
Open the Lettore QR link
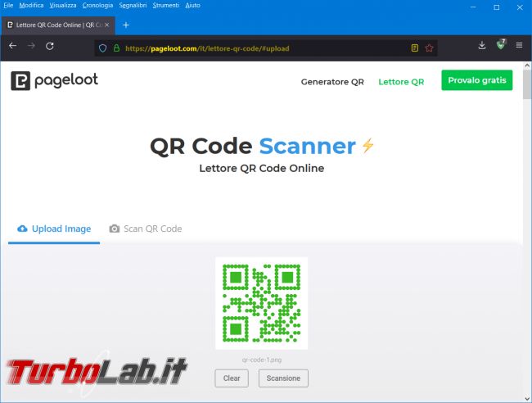point(401,82)
